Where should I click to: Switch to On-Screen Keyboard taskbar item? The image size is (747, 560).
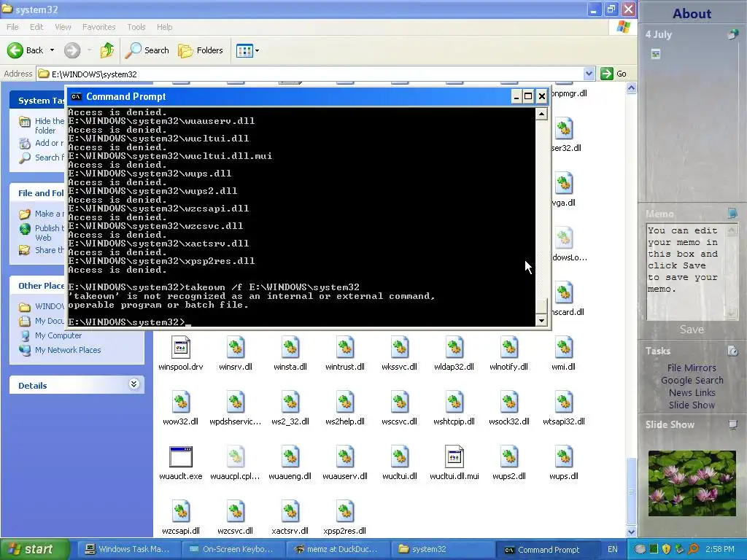click(232, 549)
